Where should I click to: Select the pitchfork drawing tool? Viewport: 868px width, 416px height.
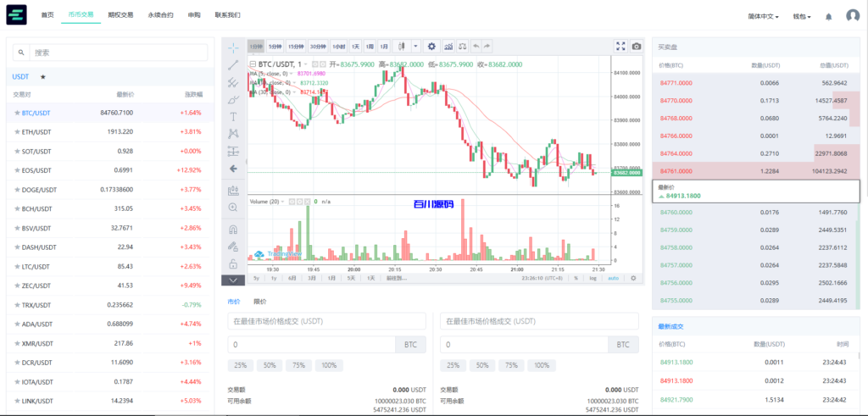(x=233, y=82)
